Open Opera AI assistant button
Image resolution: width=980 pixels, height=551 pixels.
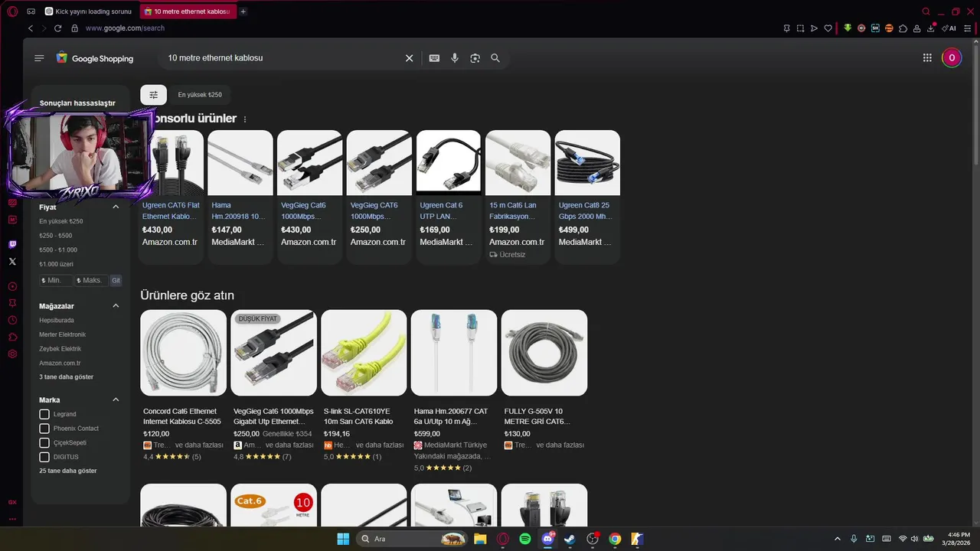950,28
